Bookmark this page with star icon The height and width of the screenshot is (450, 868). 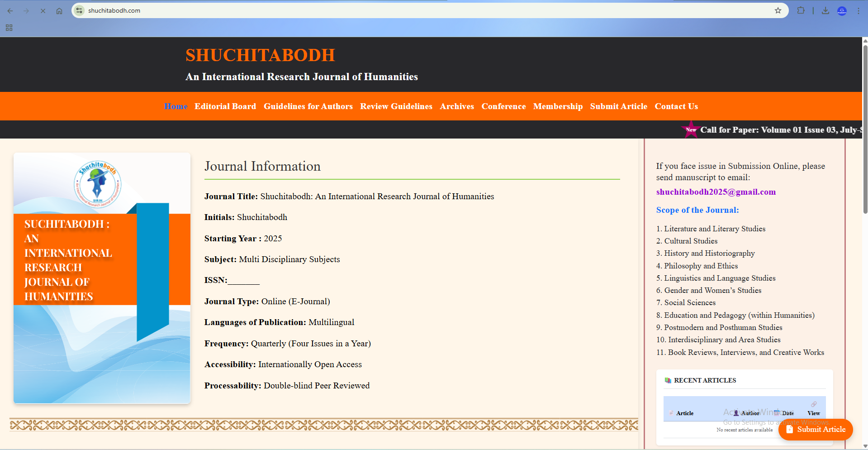point(778,10)
